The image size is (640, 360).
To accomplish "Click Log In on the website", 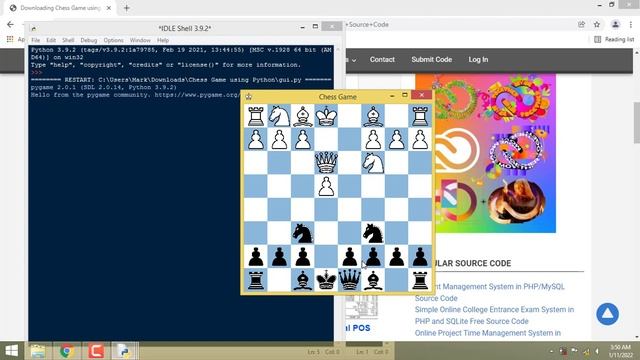I will (x=478, y=60).
